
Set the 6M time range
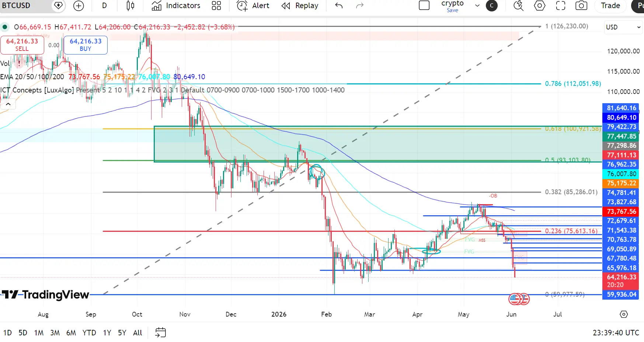click(71, 333)
